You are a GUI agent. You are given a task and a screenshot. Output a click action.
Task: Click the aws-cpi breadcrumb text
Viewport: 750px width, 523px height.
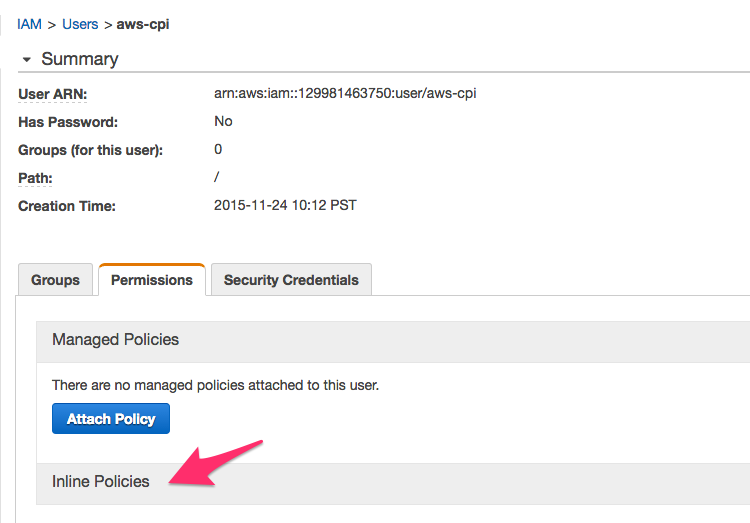(143, 24)
